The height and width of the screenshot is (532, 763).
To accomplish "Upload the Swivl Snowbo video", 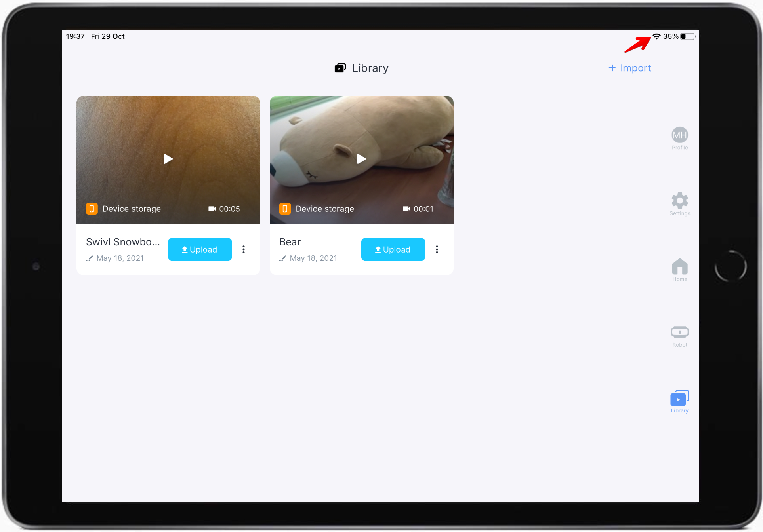I will coord(198,249).
